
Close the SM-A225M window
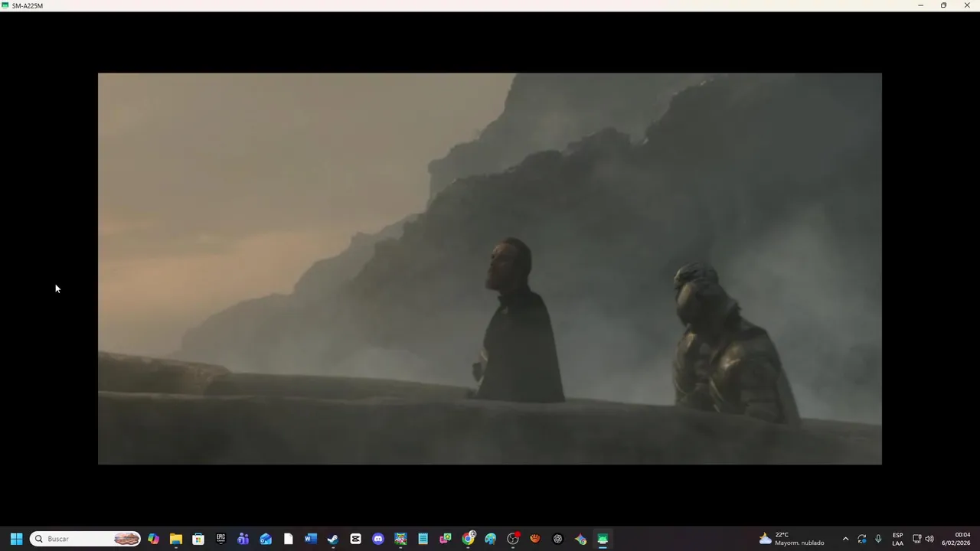pos(967,5)
